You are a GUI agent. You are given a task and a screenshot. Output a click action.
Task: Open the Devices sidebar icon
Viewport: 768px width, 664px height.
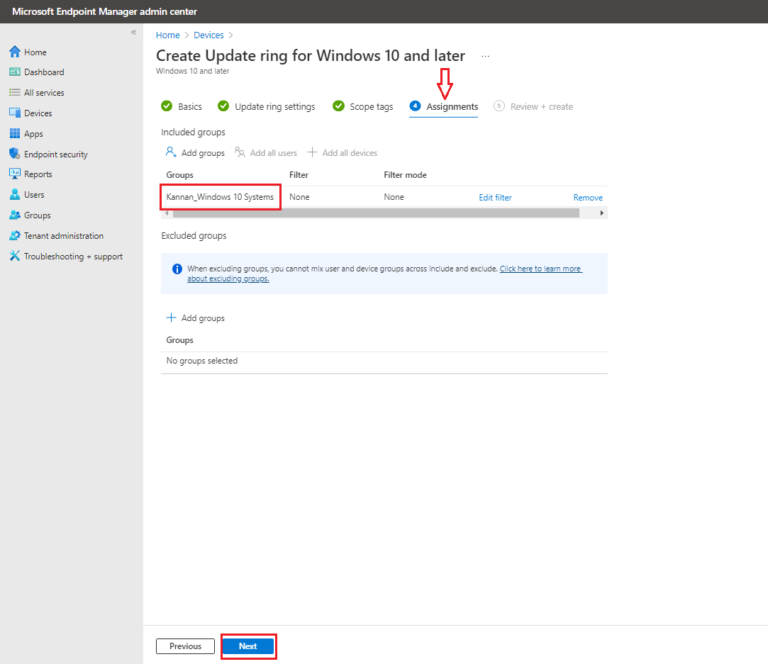tap(15, 113)
